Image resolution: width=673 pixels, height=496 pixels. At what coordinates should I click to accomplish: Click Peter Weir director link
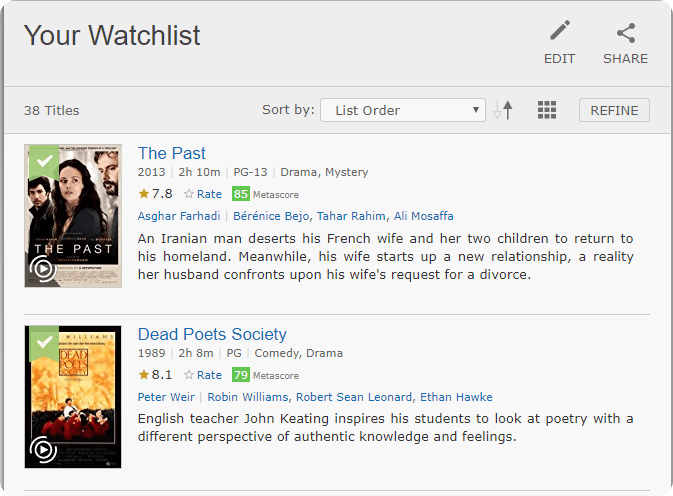tap(166, 397)
